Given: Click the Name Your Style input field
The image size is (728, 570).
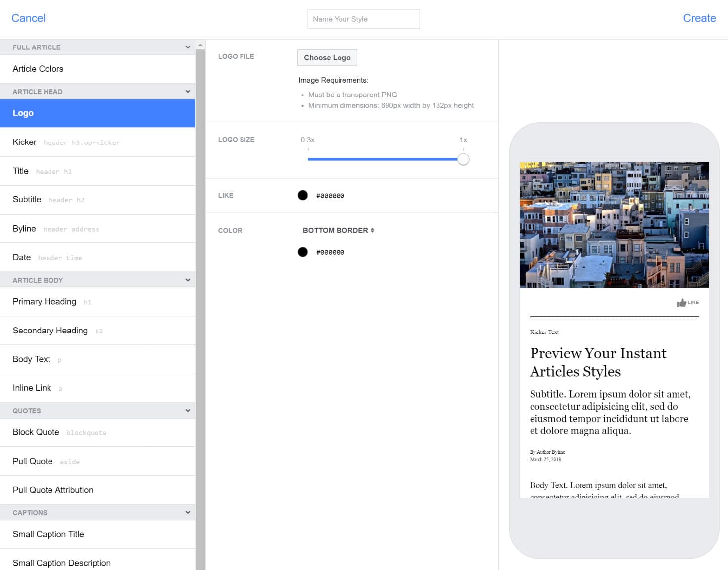Looking at the screenshot, I should pyautogui.click(x=364, y=19).
